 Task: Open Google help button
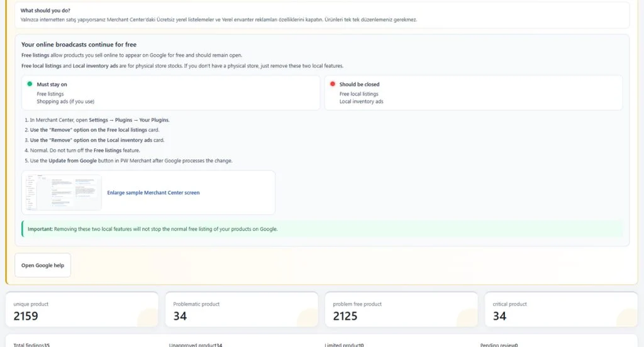point(43,265)
